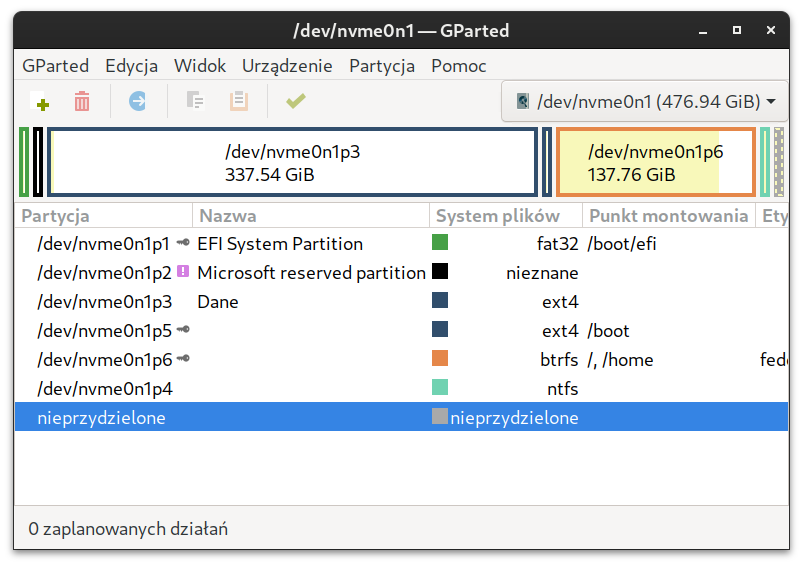Click the new partition icon
This screenshot has width=803, height=566.
tap(40, 101)
